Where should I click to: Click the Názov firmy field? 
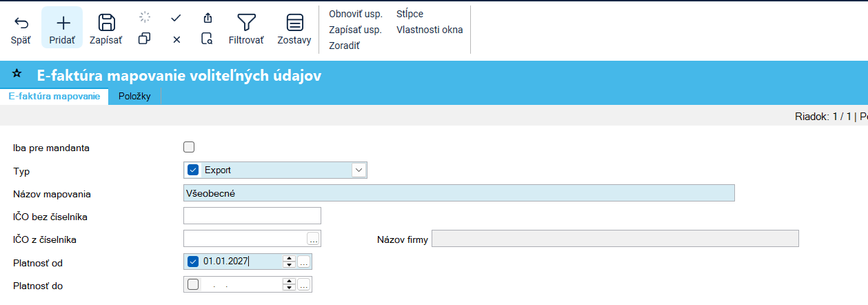coord(616,239)
